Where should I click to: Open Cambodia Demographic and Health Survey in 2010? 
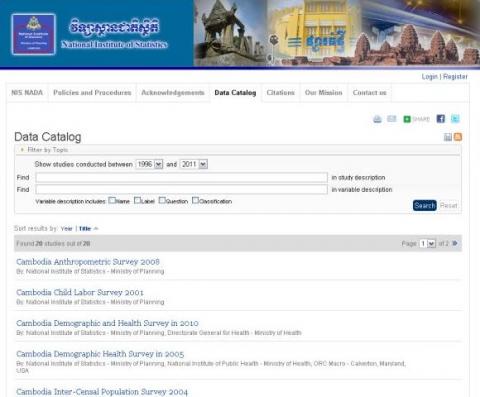pos(107,323)
